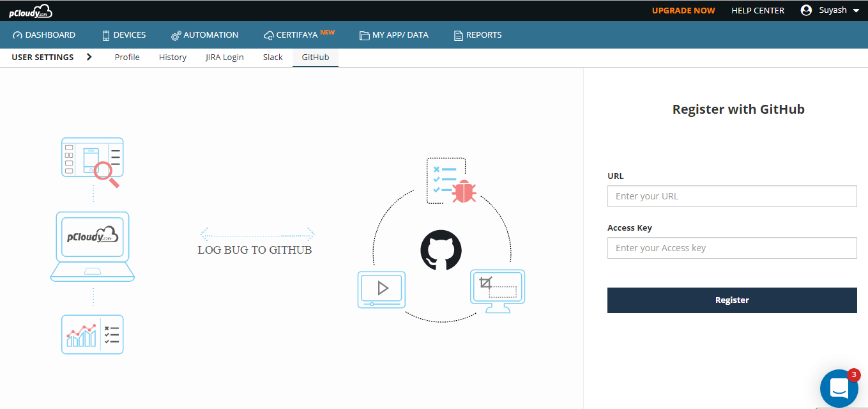
Task: Open the Devices menu
Action: click(124, 35)
